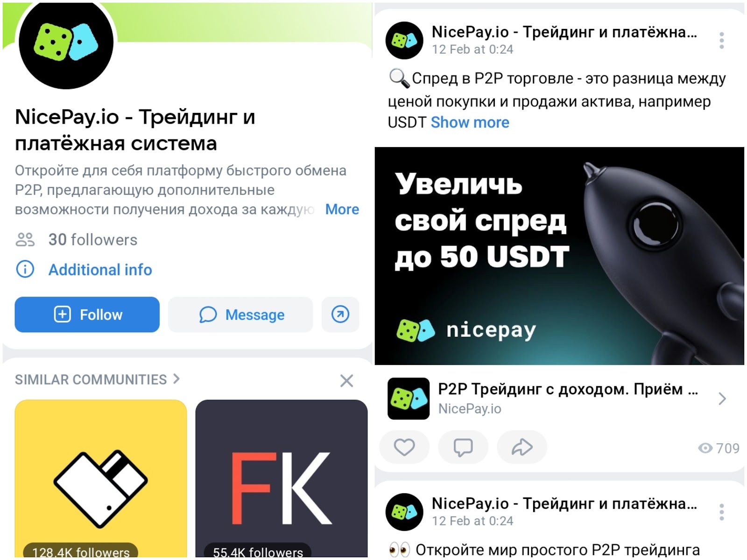
Task: Expand the post text with Show more
Action: click(470, 122)
